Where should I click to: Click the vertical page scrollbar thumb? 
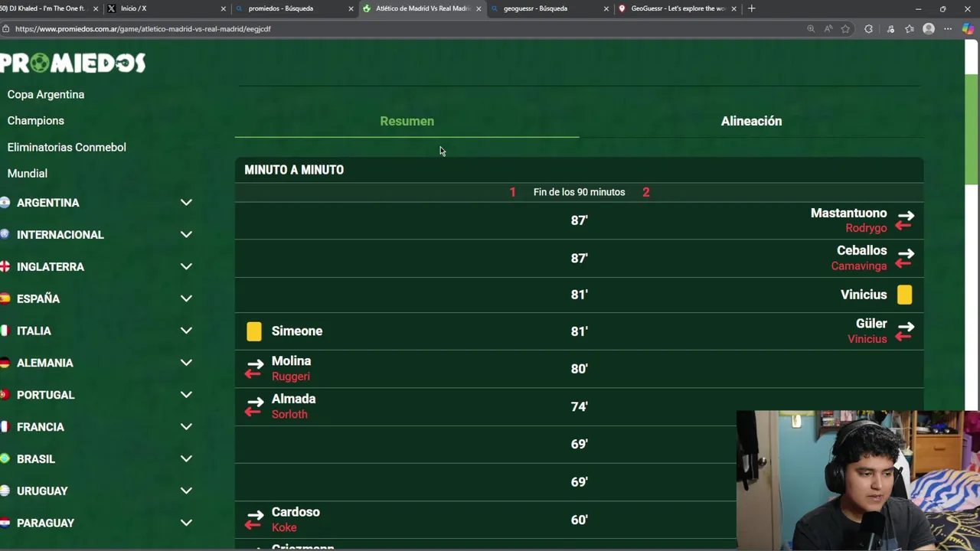tap(971, 129)
